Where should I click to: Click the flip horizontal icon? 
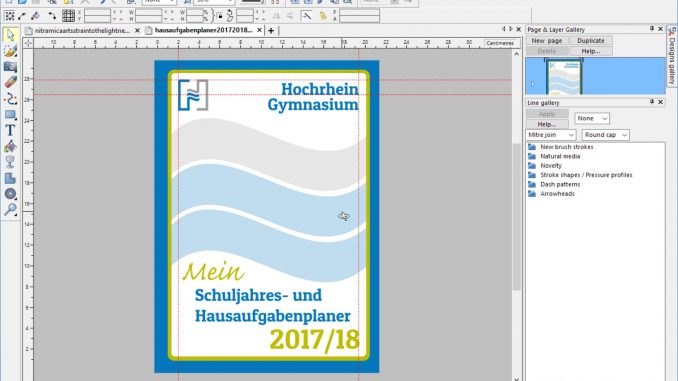point(276,16)
